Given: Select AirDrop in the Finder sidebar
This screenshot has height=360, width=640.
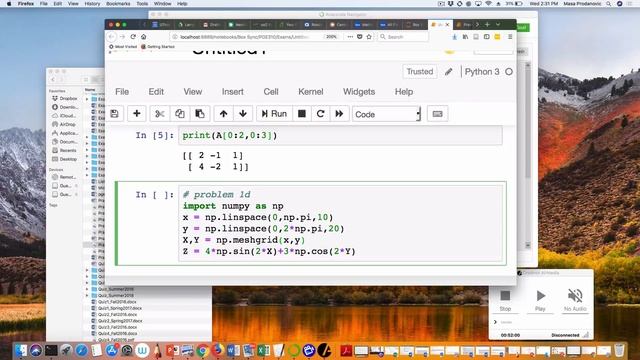Looking at the screenshot, I should 64,124.
